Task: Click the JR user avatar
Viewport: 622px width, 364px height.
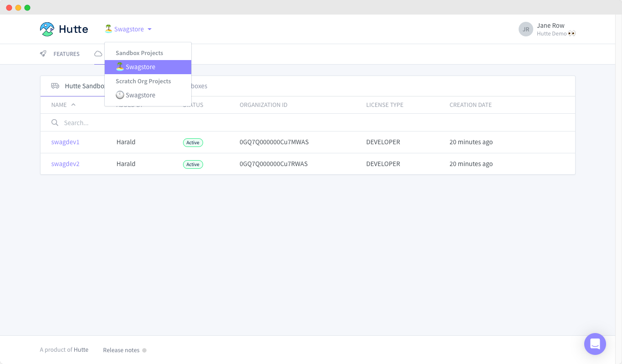Action: click(526, 29)
